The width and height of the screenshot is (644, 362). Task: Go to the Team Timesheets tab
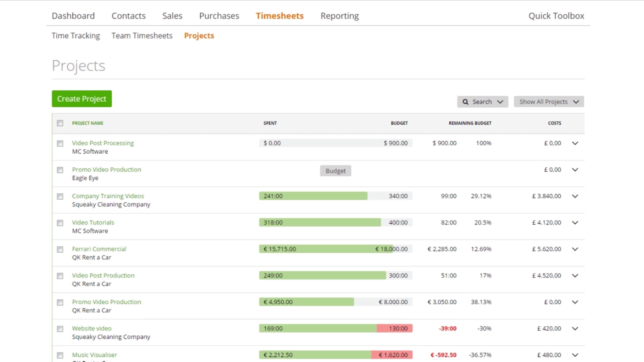142,36
